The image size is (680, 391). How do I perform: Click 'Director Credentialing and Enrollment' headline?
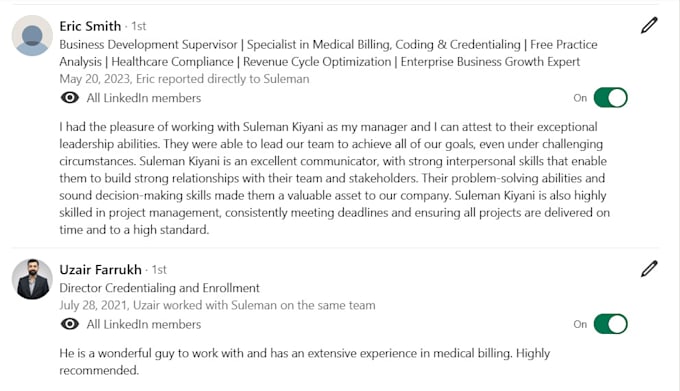(159, 288)
